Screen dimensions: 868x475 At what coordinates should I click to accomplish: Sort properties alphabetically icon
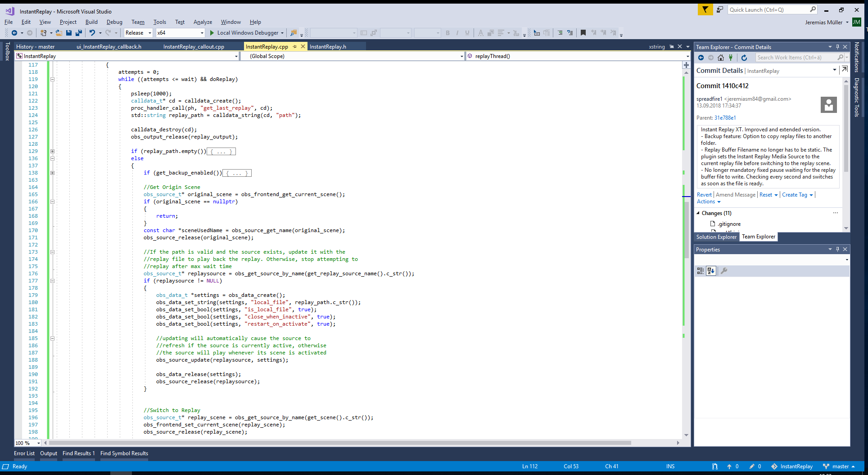click(x=711, y=271)
